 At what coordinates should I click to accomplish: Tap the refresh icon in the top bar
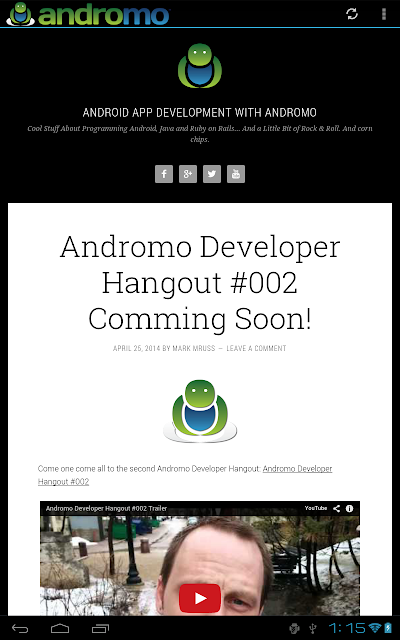(352, 14)
